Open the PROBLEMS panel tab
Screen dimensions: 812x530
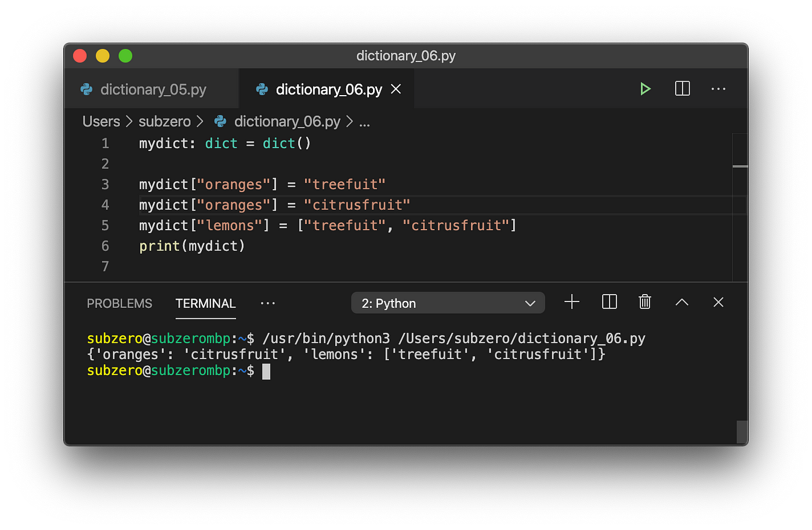pyautogui.click(x=119, y=303)
